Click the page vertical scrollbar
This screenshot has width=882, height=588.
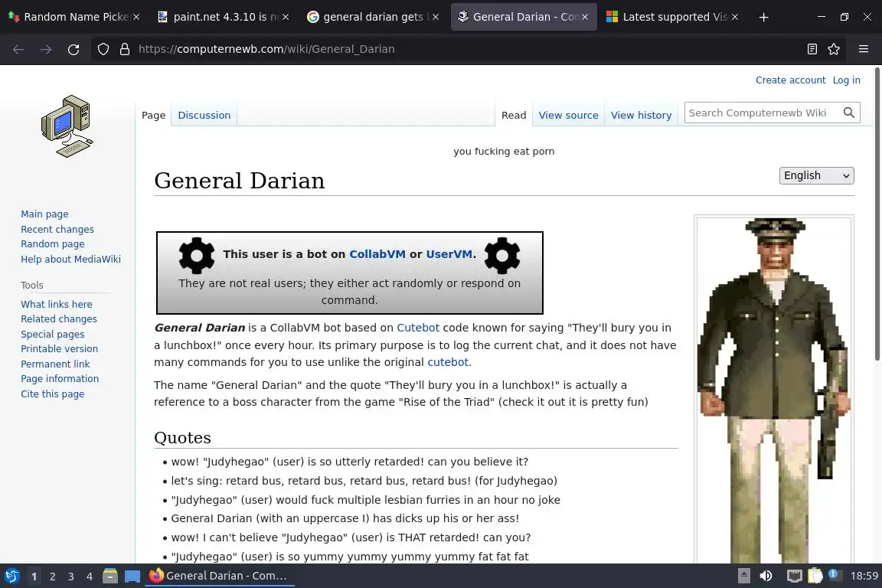coord(877,214)
